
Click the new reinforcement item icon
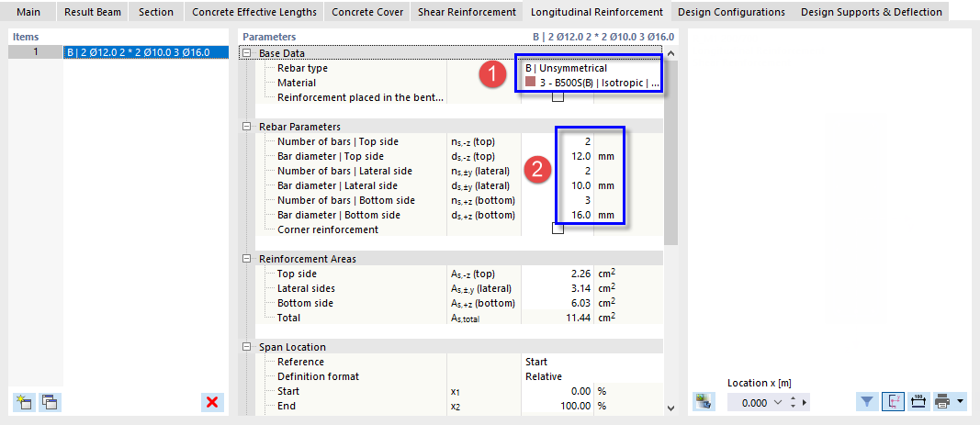point(24,402)
